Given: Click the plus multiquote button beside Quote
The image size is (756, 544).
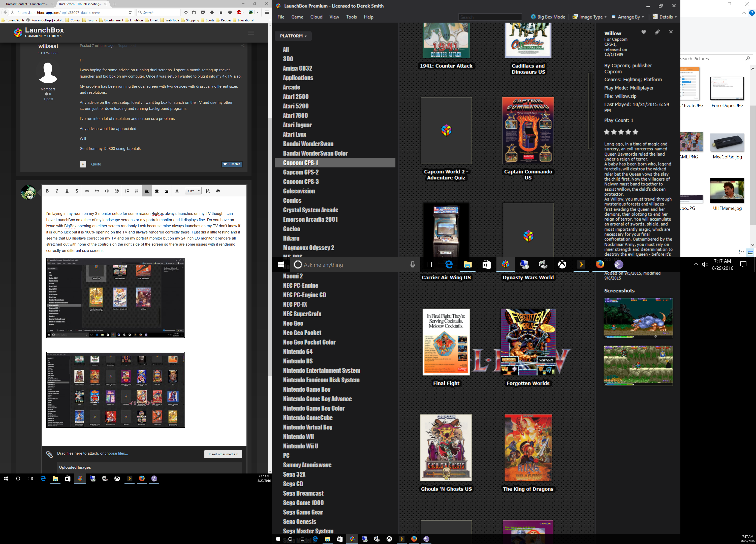Looking at the screenshot, I should coord(83,164).
